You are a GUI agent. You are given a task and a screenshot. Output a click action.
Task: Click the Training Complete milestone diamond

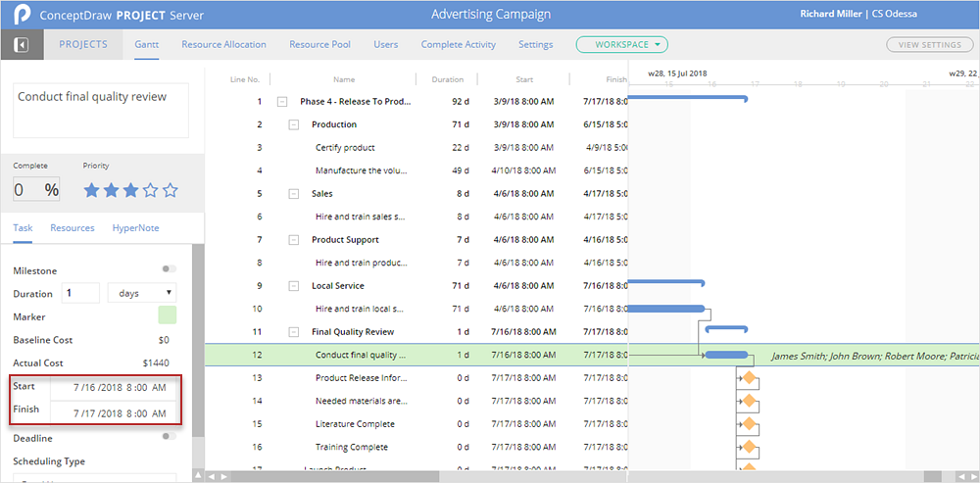pos(749,448)
